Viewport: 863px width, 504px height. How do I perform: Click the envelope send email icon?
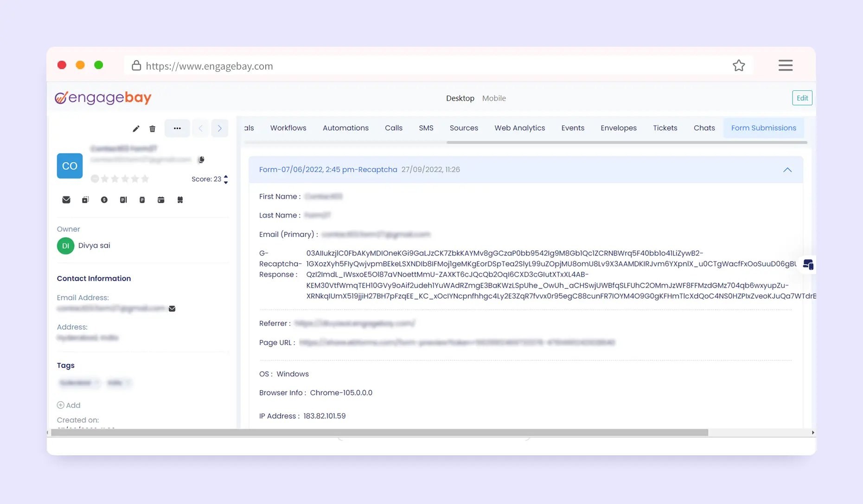click(x=66, y=200)
